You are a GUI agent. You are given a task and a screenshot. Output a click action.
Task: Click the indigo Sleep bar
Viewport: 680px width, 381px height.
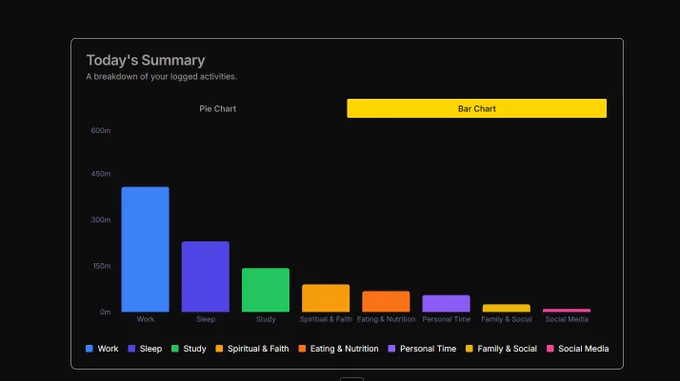[x=206, y=277]
